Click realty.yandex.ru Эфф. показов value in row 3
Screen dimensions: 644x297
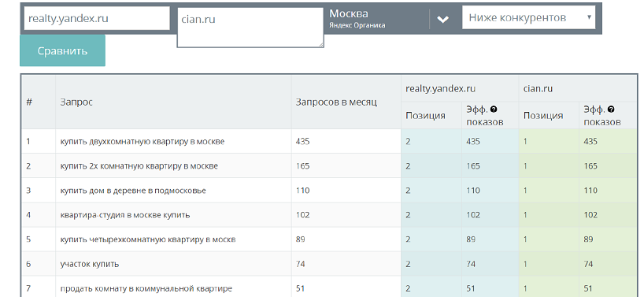click(473, 191)
